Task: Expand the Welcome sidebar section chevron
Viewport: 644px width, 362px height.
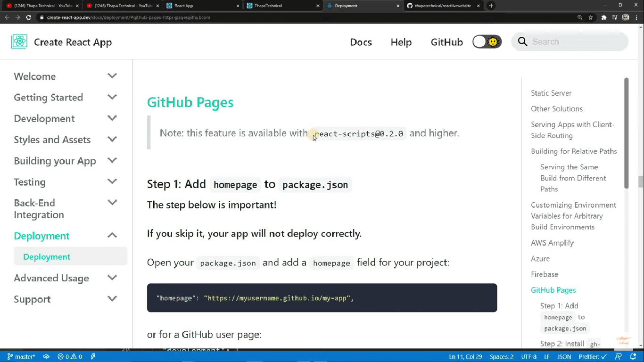Action: [x=112, y=76]
